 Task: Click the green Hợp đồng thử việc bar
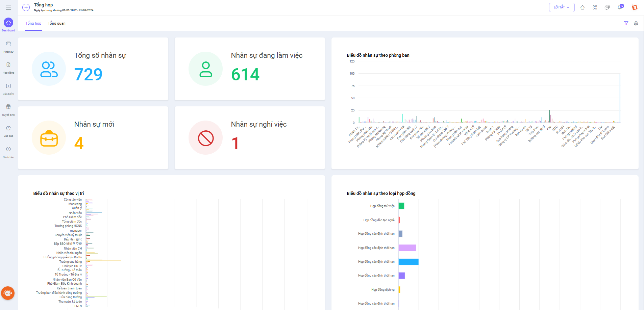coord(401,206)
